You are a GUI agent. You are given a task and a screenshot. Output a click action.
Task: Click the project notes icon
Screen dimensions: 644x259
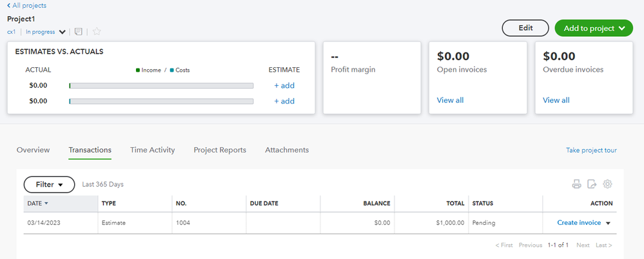pos(79,31)
